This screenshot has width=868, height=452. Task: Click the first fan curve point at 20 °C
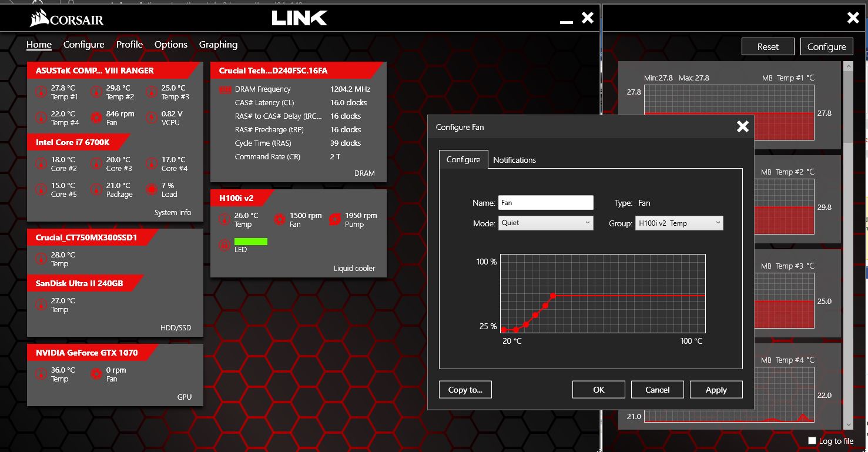pyautogui.click(x=504, y=330)
